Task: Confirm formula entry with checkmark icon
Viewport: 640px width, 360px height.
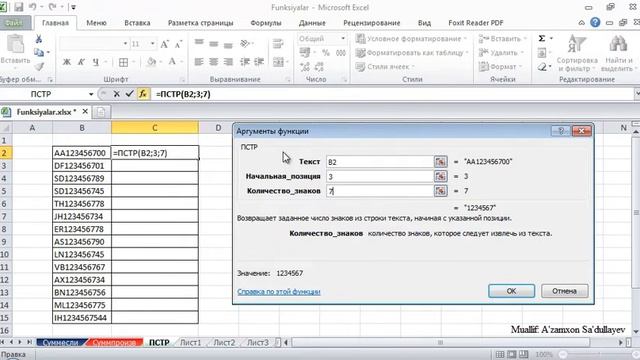Action: pyautogui.click(x=129, y=94)
